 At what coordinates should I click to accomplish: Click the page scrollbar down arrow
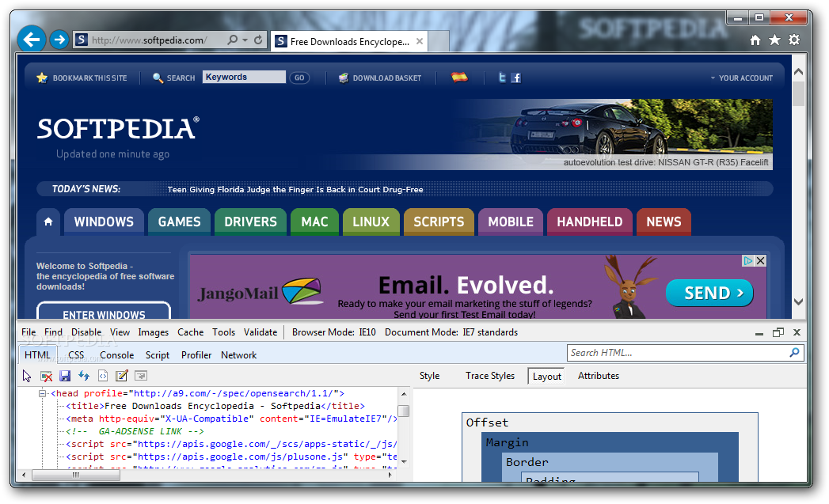point(798,301)
